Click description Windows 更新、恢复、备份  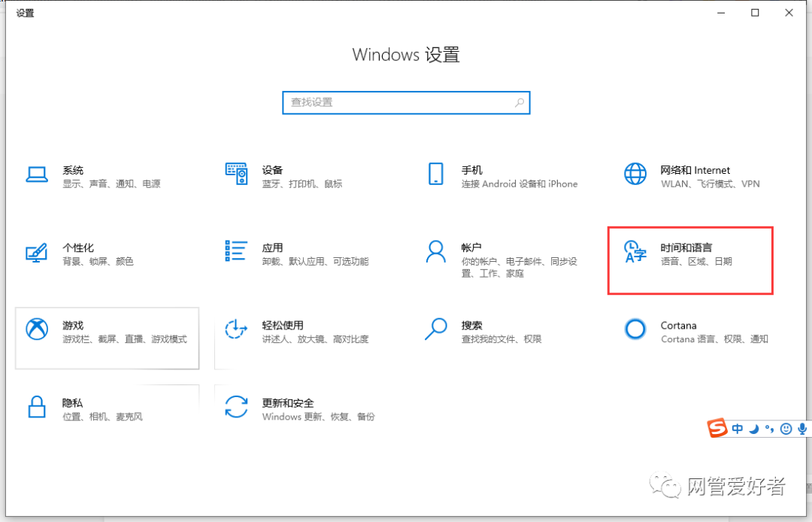(319, 417)
